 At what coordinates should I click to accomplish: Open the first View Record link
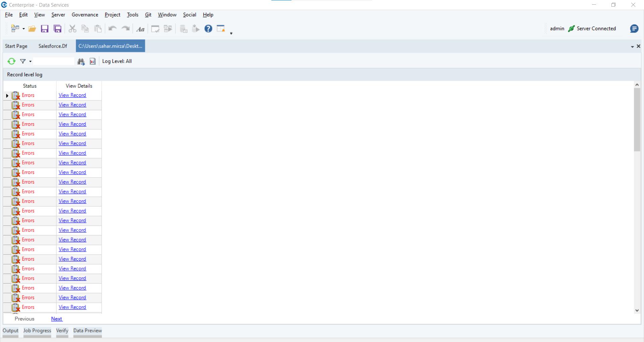pos(72,95)
